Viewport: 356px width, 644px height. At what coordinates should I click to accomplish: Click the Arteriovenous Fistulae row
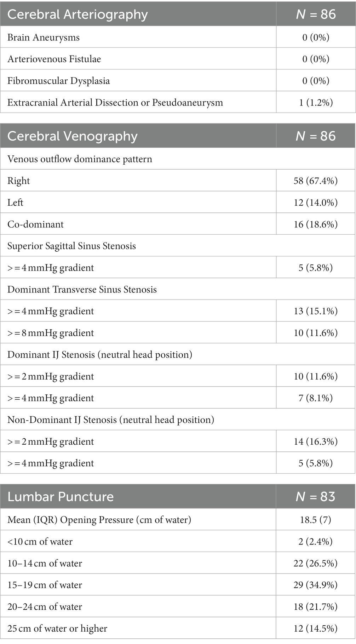click(178, 59)
